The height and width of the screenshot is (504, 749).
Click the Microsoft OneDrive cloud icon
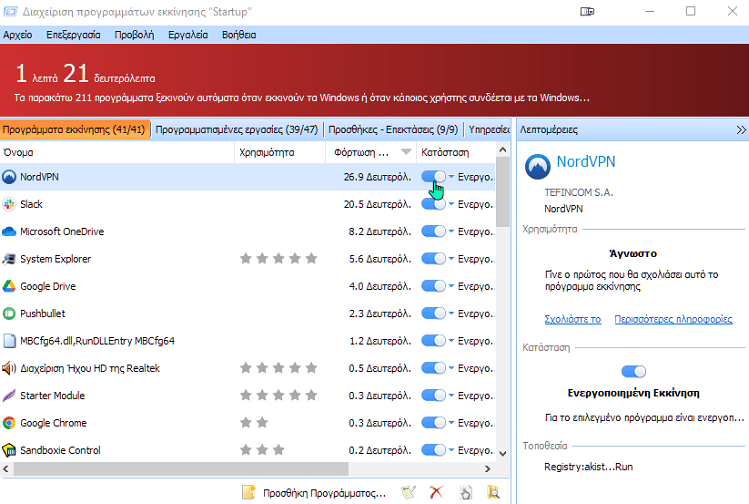[x=9, y=232]
